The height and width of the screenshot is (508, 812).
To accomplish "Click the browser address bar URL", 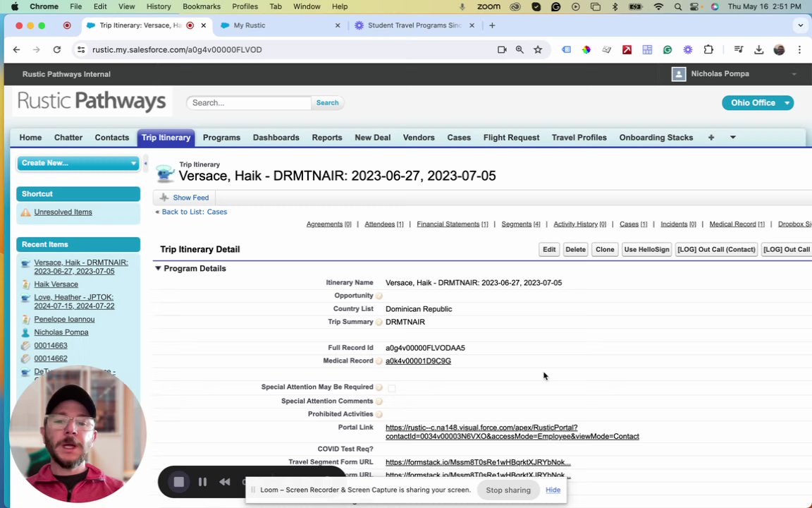I will pyautogui.click(x=177, y=50).
